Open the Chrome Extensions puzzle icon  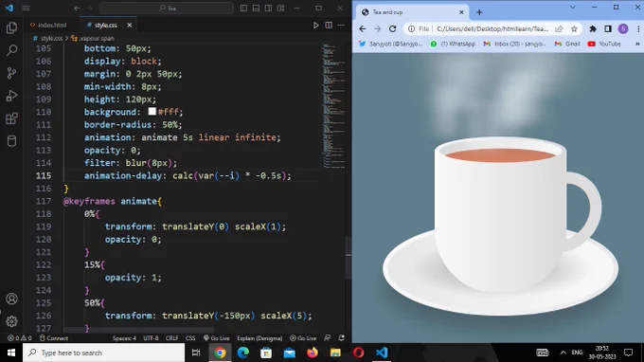[593, 28]
